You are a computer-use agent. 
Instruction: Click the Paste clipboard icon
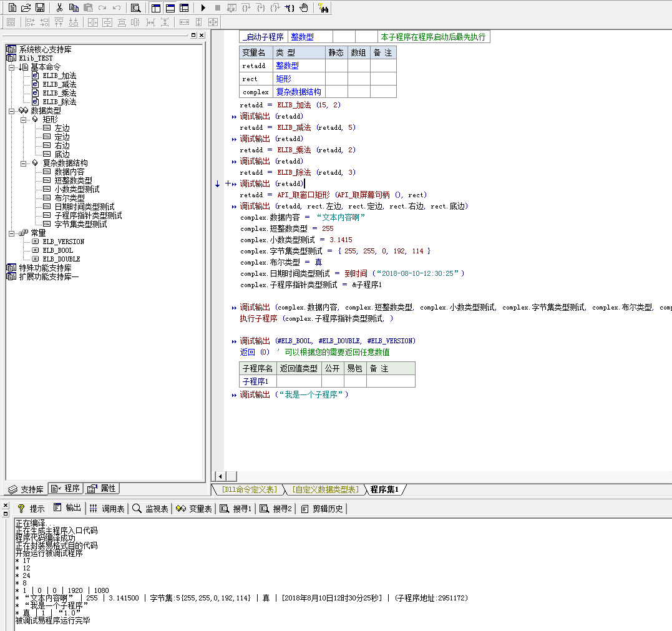(x=88, y=7)
